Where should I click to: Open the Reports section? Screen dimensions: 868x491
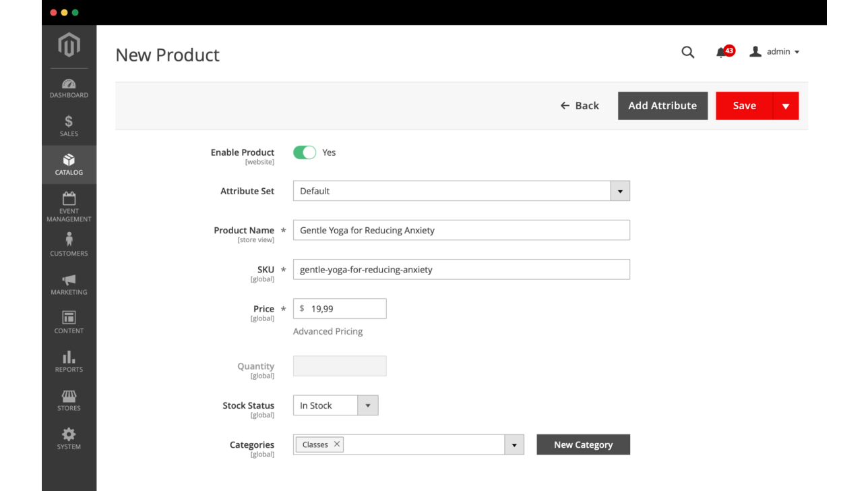[x=69, y=360]
